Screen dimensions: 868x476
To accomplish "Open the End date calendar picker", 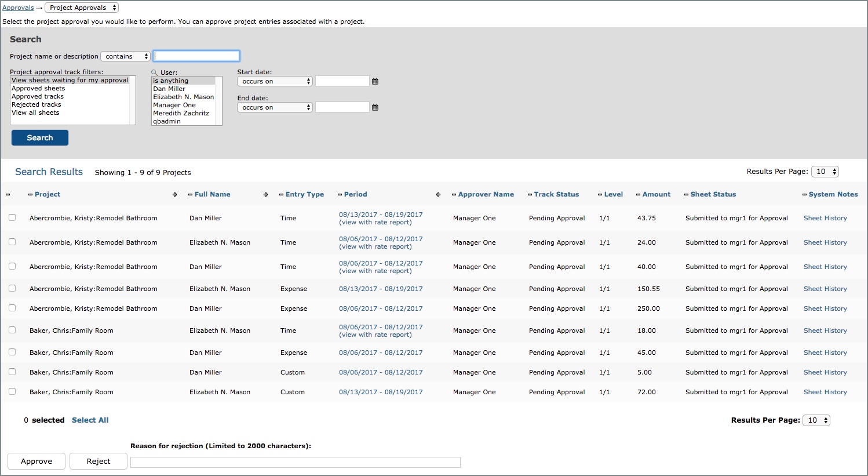I will pos(375,107).
